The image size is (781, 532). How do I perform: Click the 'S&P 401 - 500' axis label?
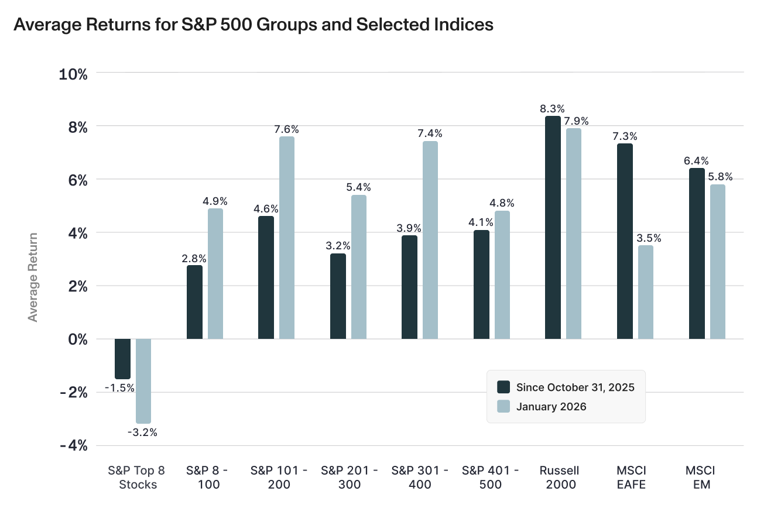(x=490, y=478)
